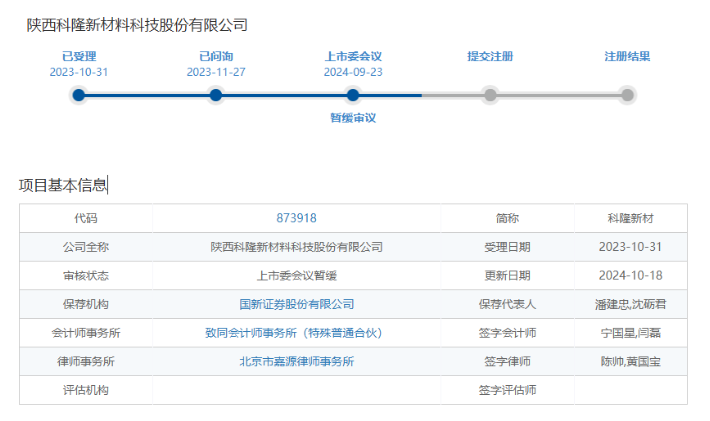Click the 科隆新材 short name cell
Image resolution: width=710 pixels, height=421 pixels.
(x=630, y=218)
